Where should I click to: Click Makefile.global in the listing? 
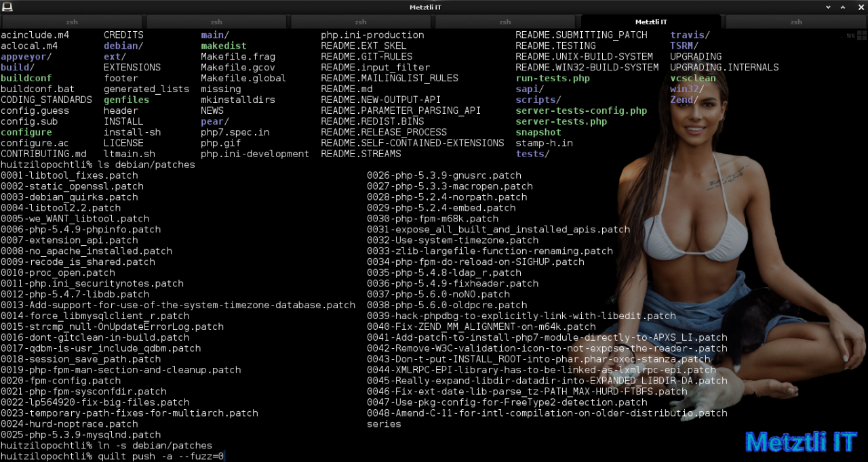tap(243, 78)
